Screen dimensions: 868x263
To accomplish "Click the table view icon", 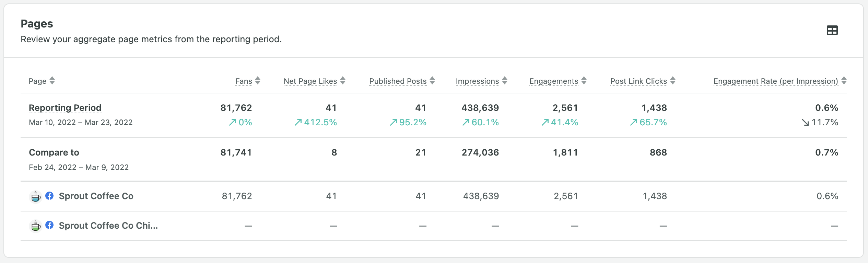I will [x=832, y=31].
